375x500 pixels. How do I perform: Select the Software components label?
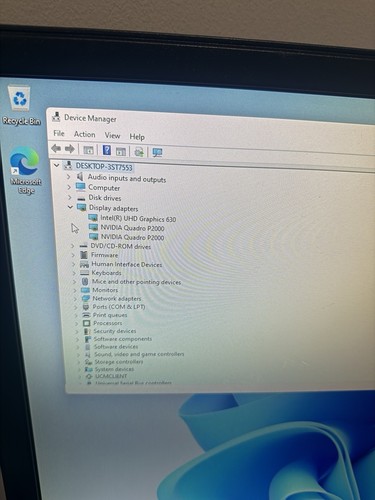point(123,339)
